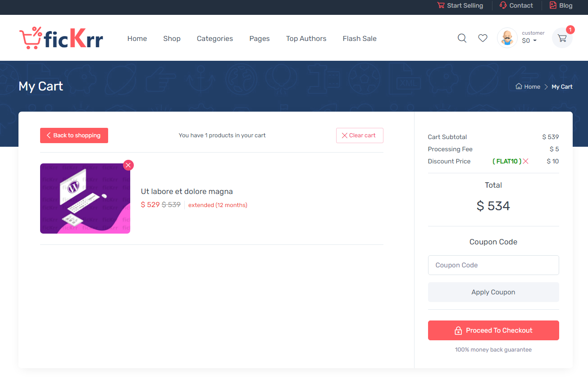Click the 'You have 1 products in your cart' text
Viewport: 588px width, 388px height.
click(x=222, y=135)
